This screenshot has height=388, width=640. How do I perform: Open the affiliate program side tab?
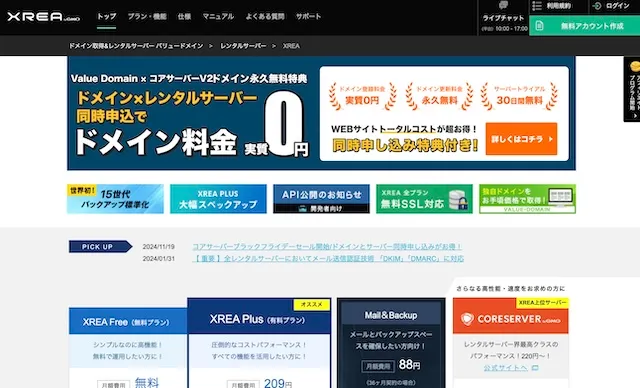[632, 89]
